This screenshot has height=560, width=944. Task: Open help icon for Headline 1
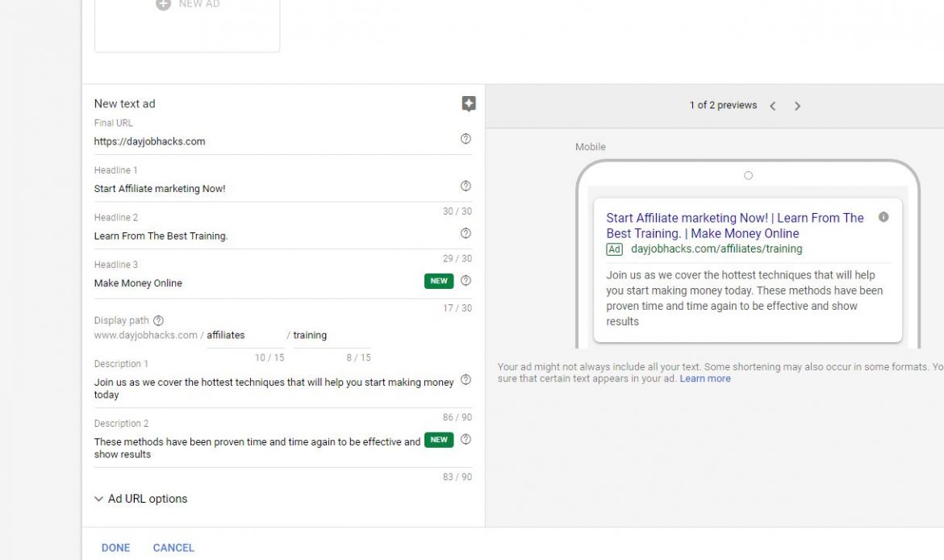(x=466, y=186)
